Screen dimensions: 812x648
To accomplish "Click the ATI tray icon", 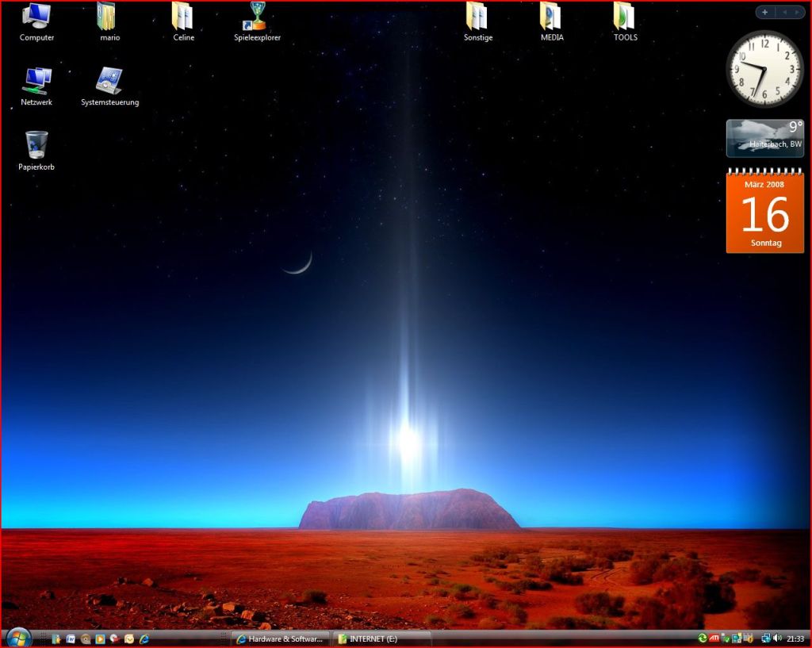I will tap(714, 638).
